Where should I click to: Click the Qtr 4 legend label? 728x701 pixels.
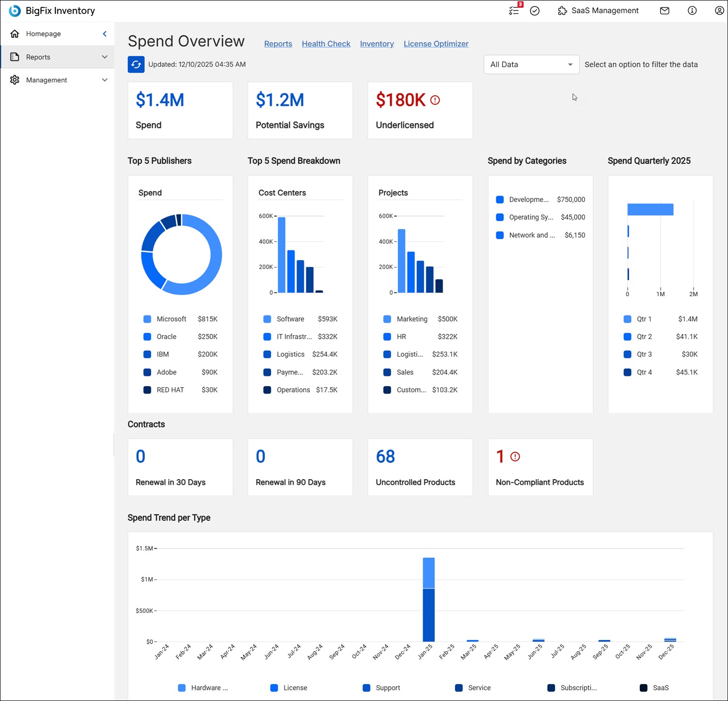pos(644,372)
